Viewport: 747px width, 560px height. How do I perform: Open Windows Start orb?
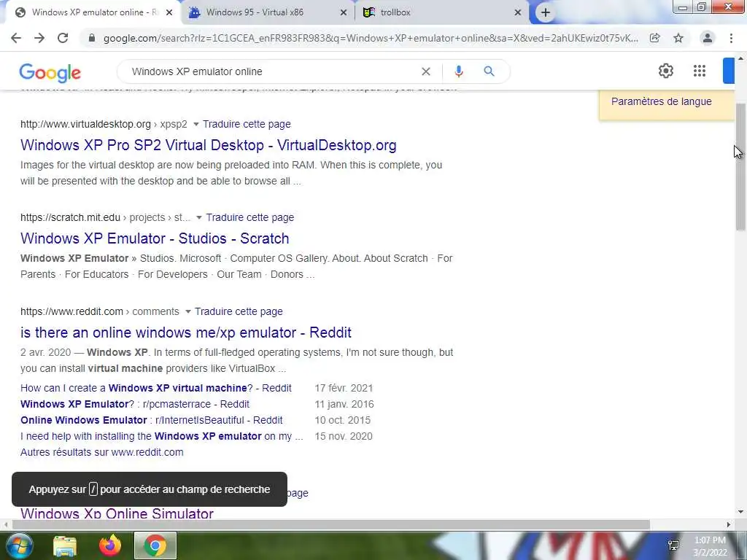coord(18,545)
